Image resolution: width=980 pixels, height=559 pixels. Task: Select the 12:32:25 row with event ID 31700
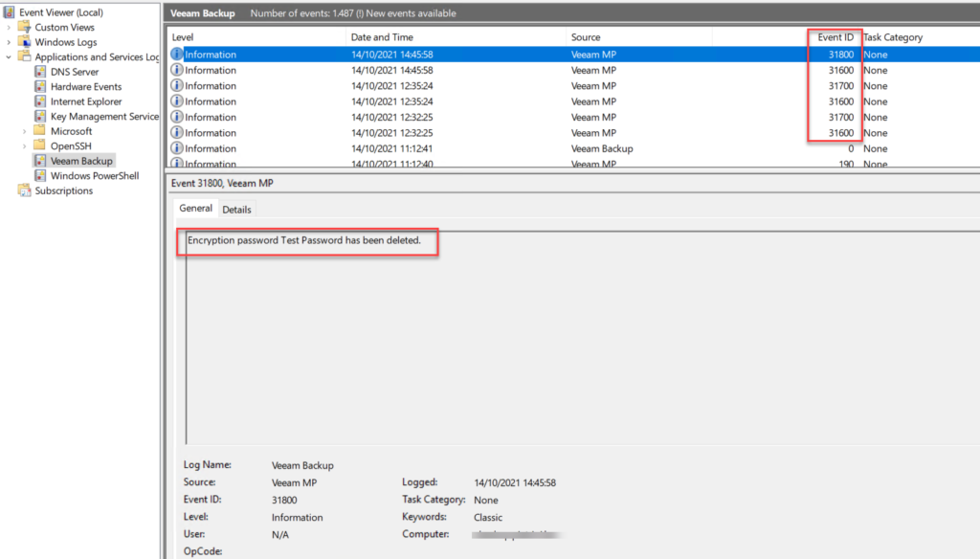coord(573,117)
